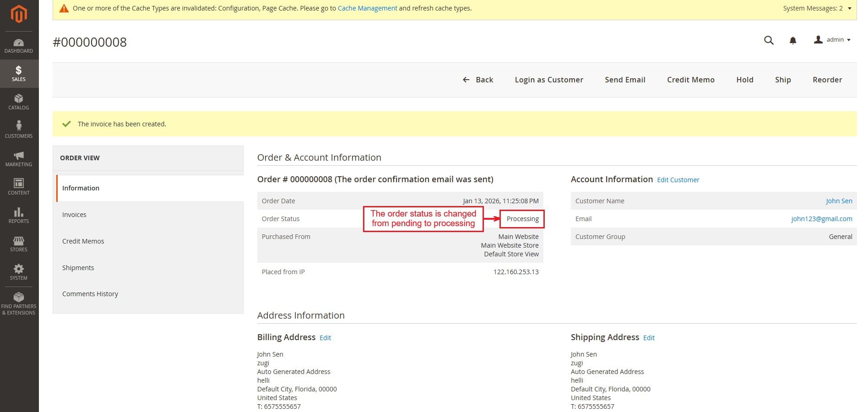Open the Stores sidebar icon
The image size is (868, 412).
19,244
